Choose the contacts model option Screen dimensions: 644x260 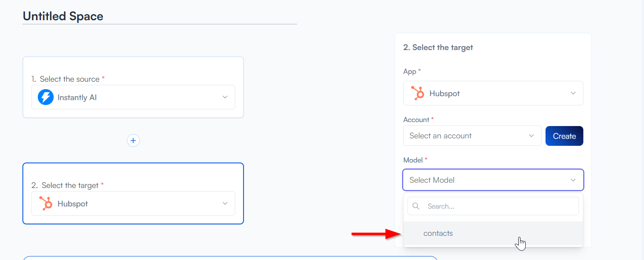coord(438,233)
